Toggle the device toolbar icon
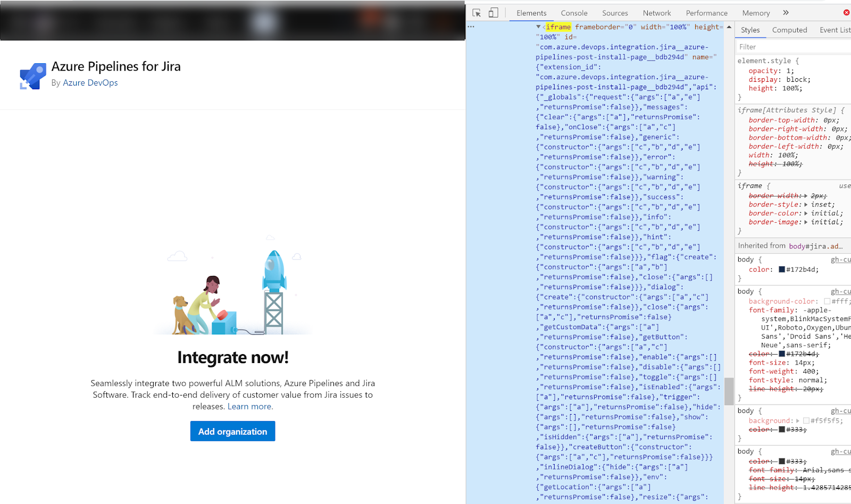851x504 pixels. (x=493, y=12)
